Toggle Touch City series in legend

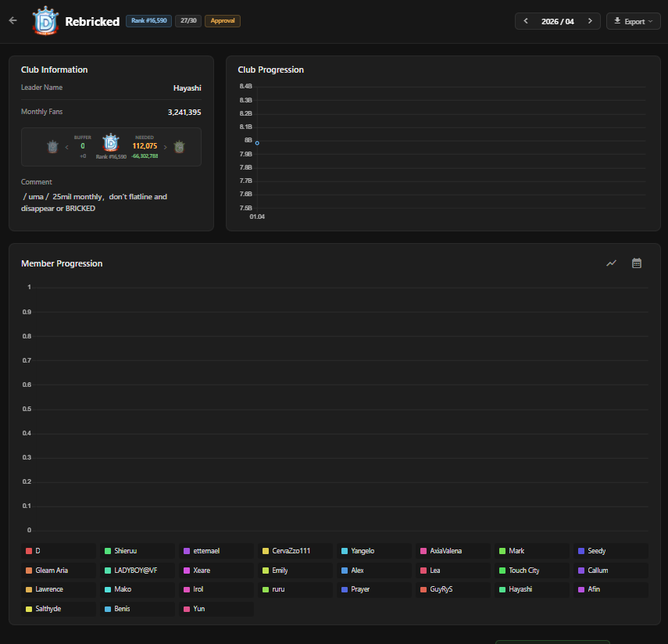point(532,571)
